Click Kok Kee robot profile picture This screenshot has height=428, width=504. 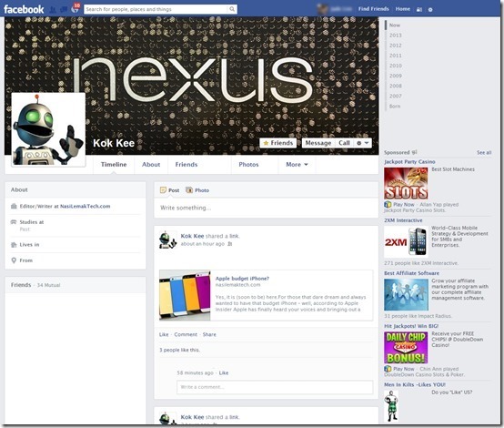pyautogui.click(x=48, y=129)
